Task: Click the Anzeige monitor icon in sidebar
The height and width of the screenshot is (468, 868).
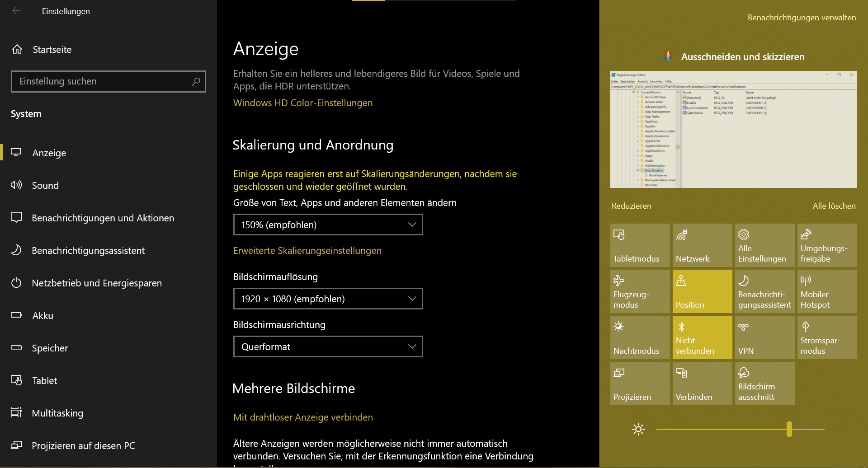Action: (16, 153)
